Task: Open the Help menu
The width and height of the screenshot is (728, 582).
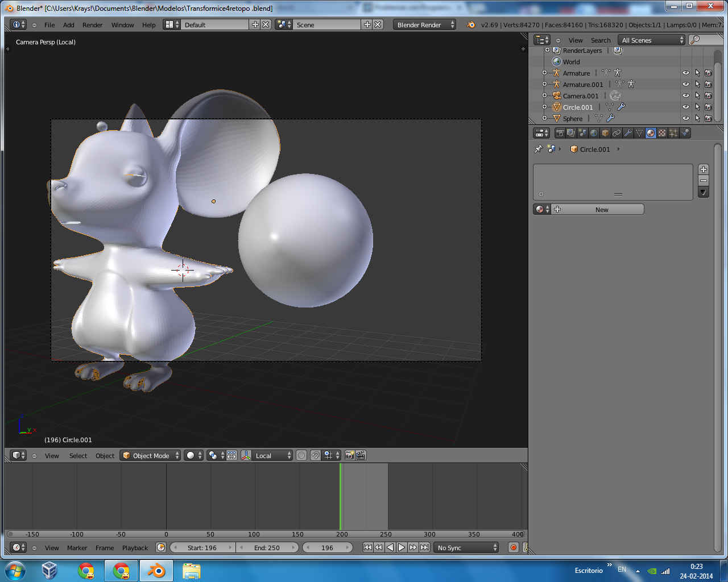Action: pyautogui.click(x=149, y=25)
